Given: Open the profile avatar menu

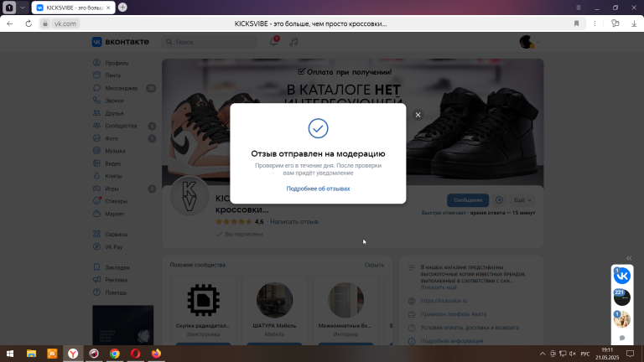Looking at the screenshot, I should point(529,42).
